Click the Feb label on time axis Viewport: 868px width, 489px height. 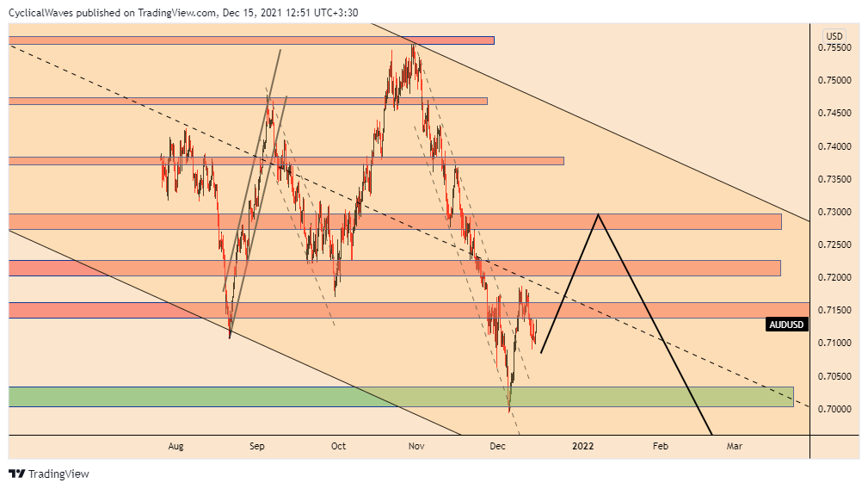point(661,446)
